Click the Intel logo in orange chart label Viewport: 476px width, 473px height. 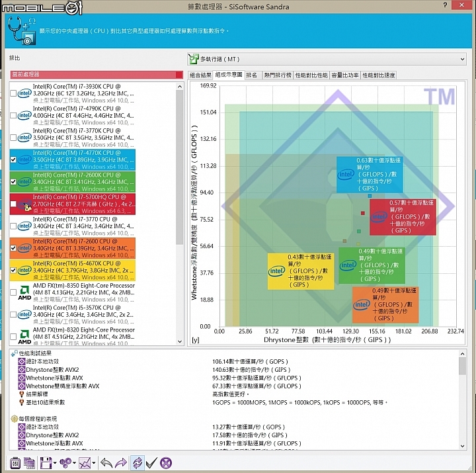(x=362, y=304)
